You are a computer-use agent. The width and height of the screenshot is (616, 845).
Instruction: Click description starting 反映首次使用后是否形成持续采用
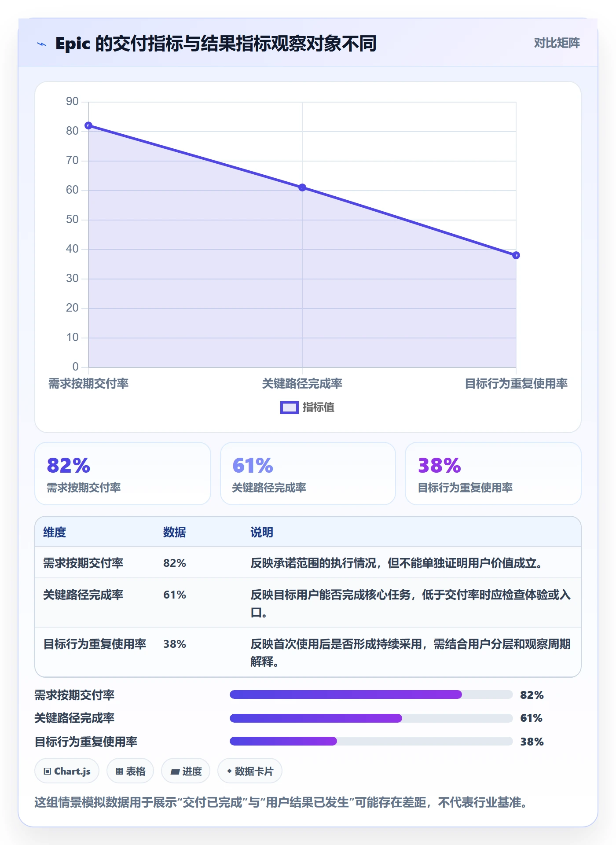(x=411, y=653)
